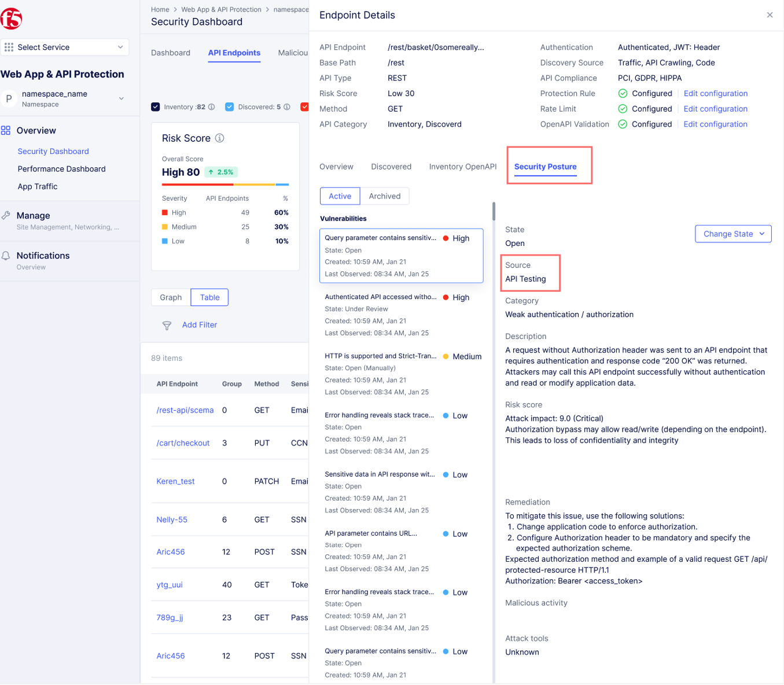Click the F5 logo in the top-left corner

[x=12, y=18]
